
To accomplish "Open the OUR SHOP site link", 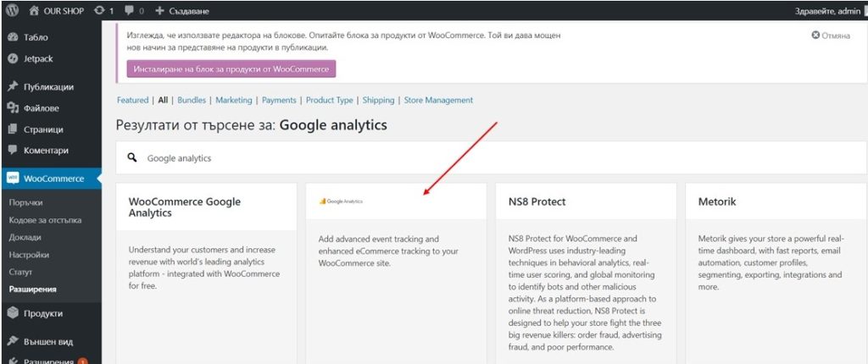I will click(62, 10).
